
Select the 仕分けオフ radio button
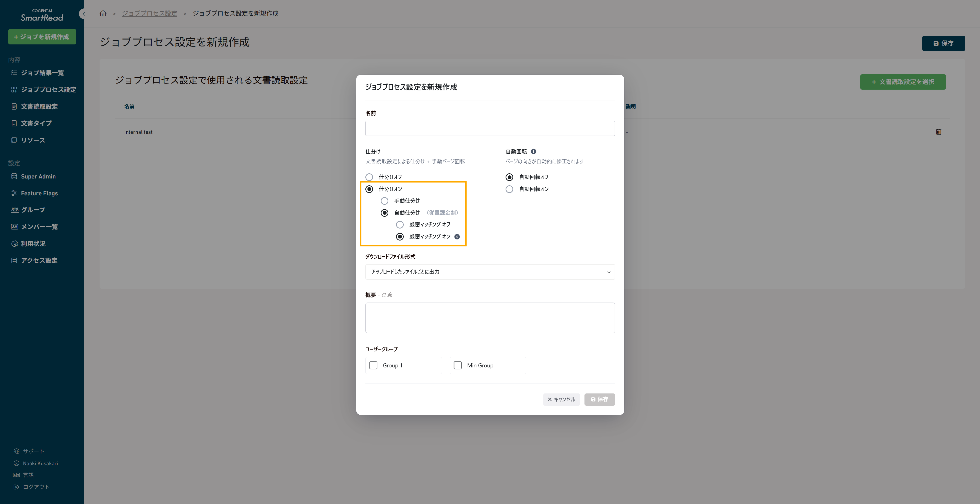pos(369,177)
